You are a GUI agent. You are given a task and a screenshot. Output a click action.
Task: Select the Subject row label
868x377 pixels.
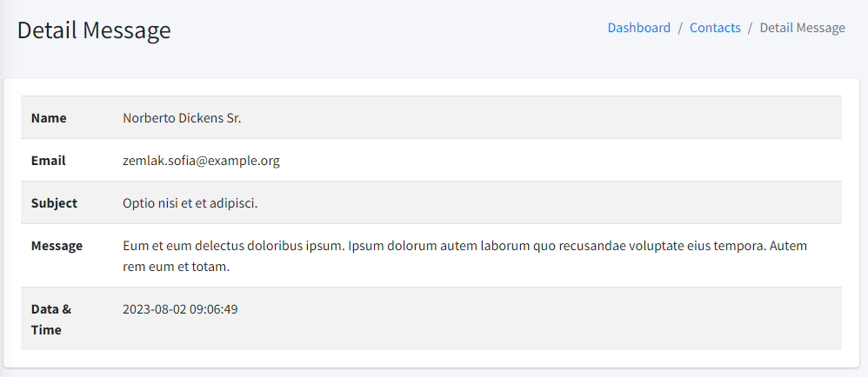click(54, 203)
